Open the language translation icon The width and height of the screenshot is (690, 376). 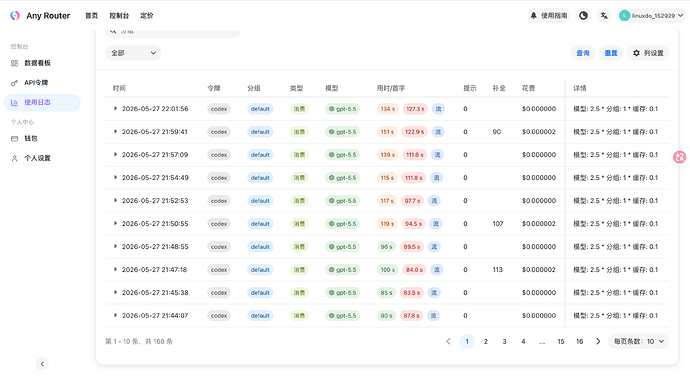[604, 15]
